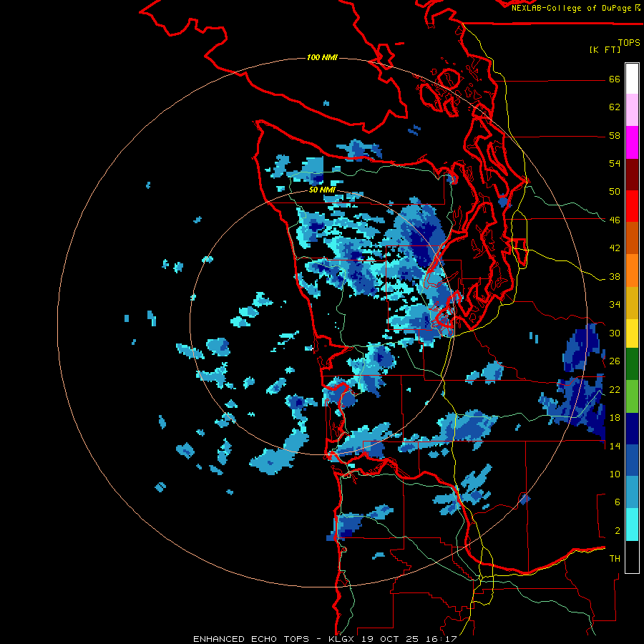
Task: Click the legend value 50
Action: pos(615,192)
